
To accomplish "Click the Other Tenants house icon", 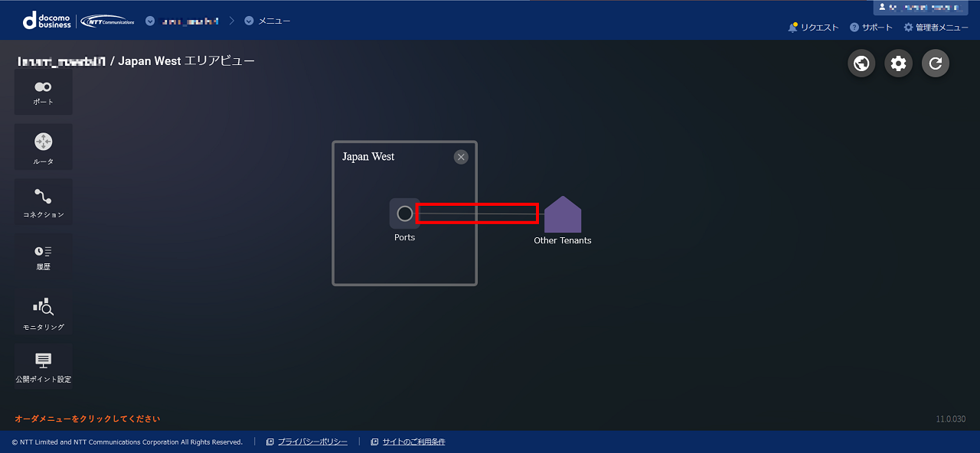I will (562, 215).
